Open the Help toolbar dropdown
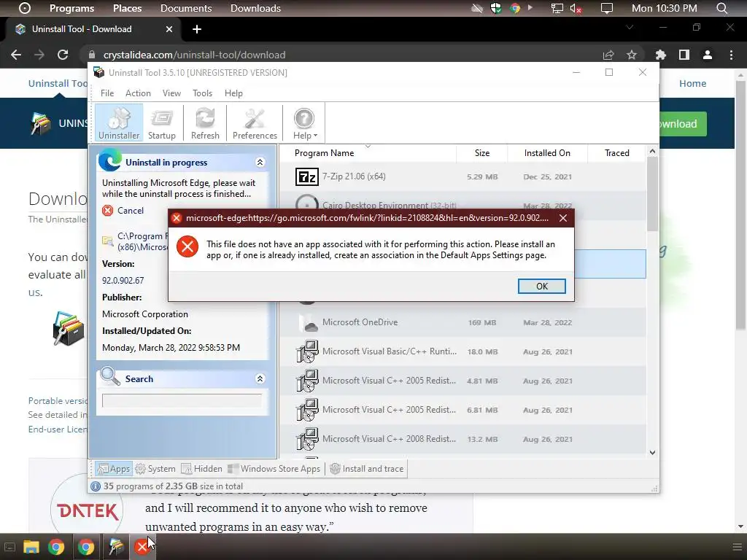Image resolution: width=747 pixels, height=560 pixels. click(304, 122)
